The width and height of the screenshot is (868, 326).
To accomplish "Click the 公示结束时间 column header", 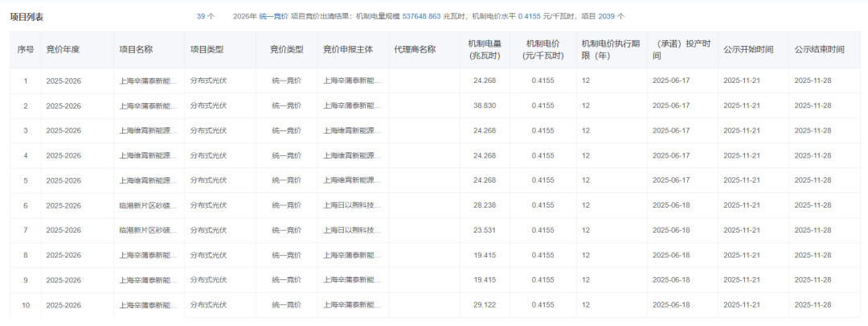I will pos(819,50).
